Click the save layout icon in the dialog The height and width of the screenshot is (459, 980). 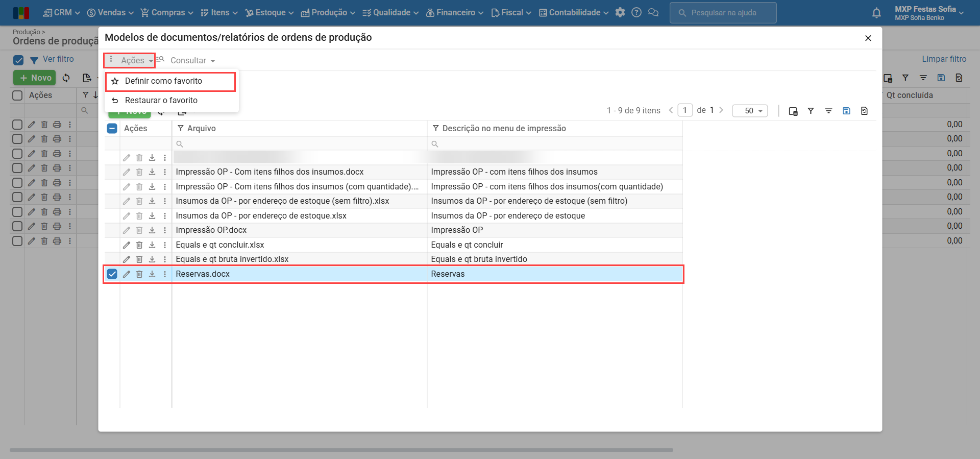(x=846, y=111)
